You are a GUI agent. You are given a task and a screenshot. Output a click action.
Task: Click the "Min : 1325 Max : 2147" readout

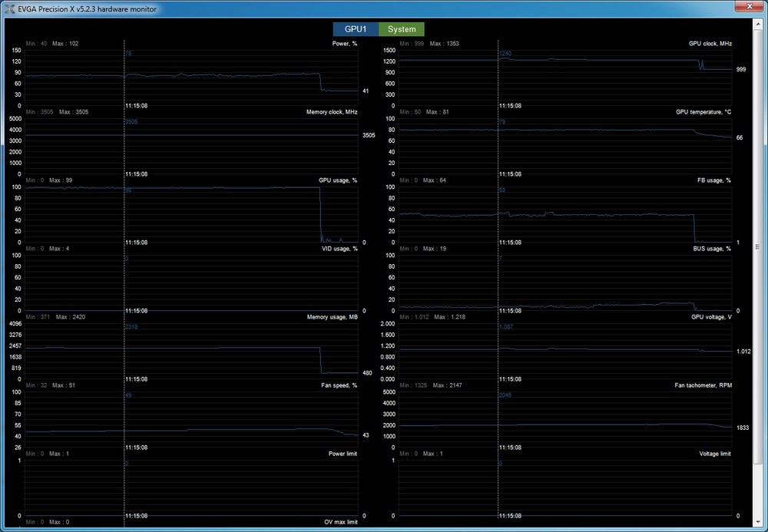click(431, 385)
